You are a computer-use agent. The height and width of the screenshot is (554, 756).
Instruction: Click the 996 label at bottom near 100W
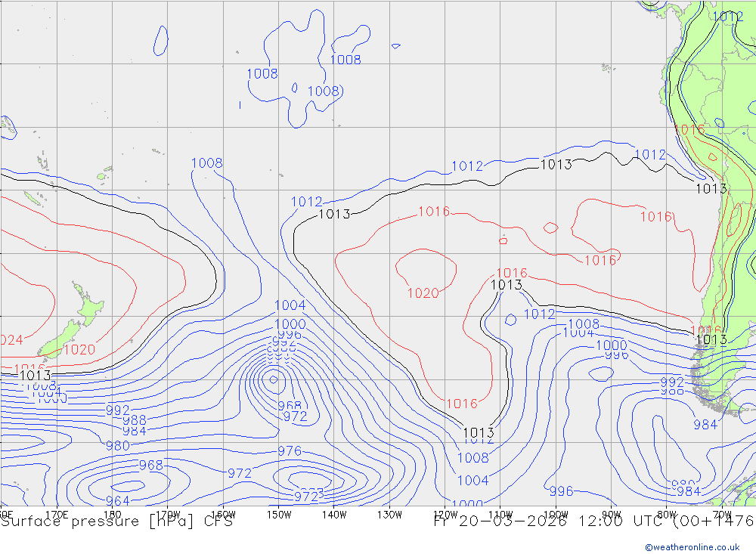click(x=562, y=491)
